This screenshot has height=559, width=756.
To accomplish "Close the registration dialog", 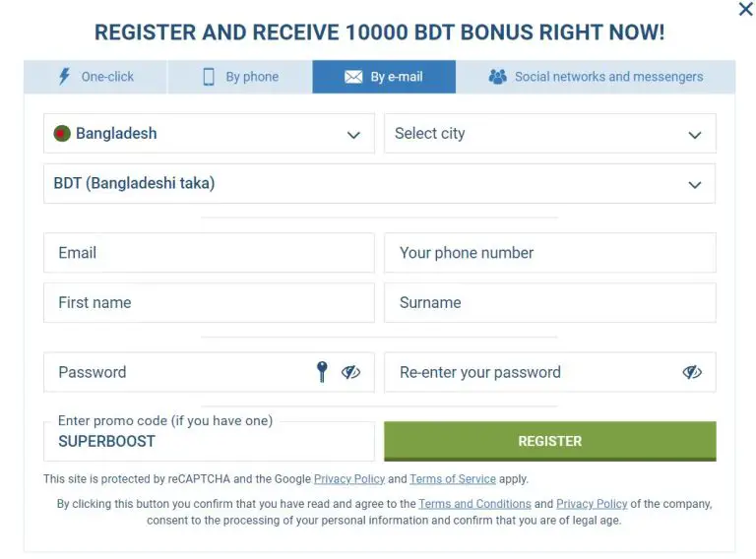I will tap(745, 10).
